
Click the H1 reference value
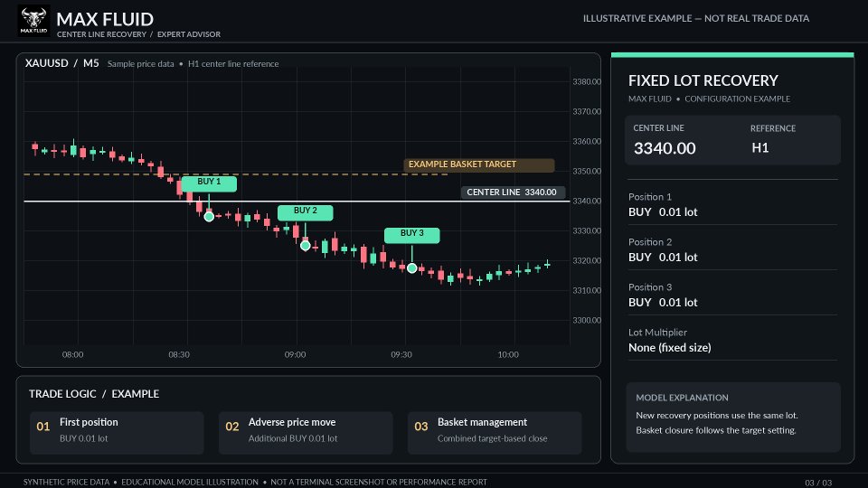pyautogui.click(x=760, y=147)
